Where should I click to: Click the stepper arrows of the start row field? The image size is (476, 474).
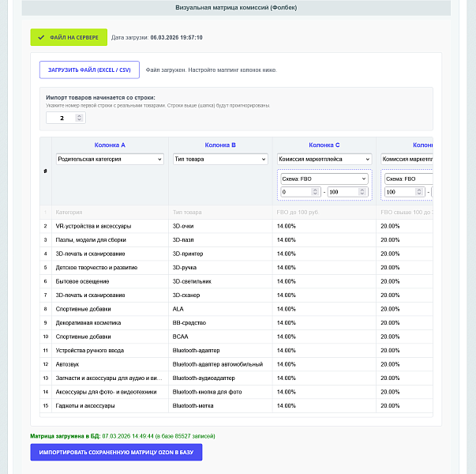click(79, 118)
